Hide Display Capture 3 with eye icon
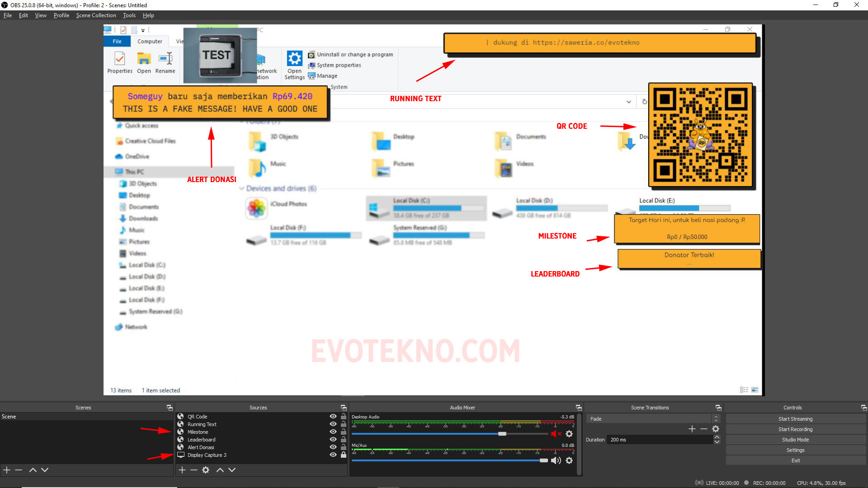The image size is (868, 488). point(333,455)
